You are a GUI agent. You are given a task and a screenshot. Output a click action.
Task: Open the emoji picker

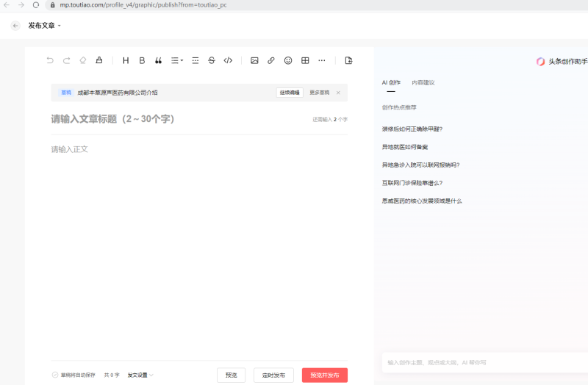pos(288,60)
